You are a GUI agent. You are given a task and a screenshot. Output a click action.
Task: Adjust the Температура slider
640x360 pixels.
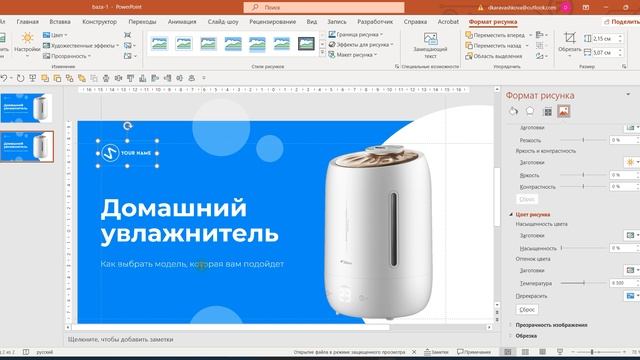tap(584, 282)
